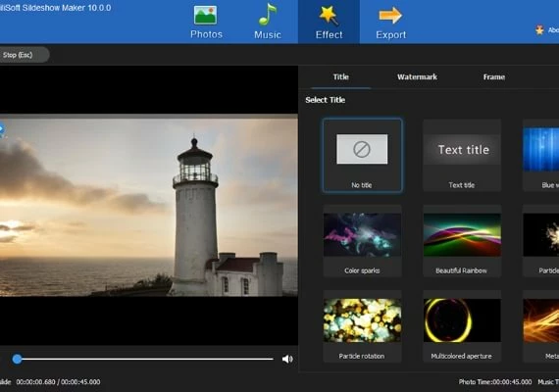Click the playback seek slider handle

point(17,359)
